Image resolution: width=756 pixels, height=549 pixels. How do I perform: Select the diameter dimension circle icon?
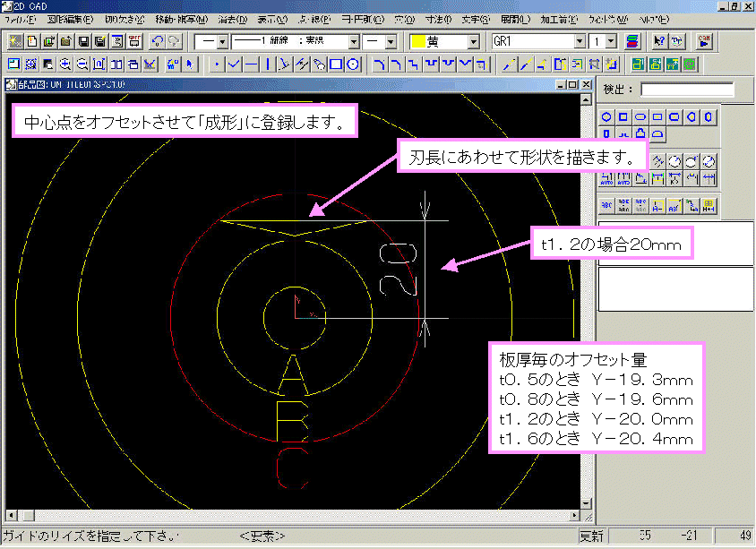(x=709, y=161)
